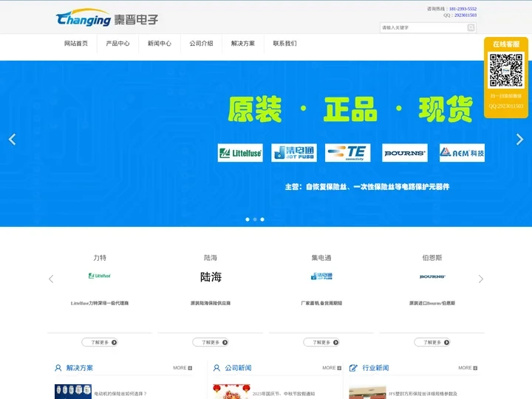Click the Changing 秦晋电子 logo
The width and height of the screenshot is (532, 399).
click(107, 18)
